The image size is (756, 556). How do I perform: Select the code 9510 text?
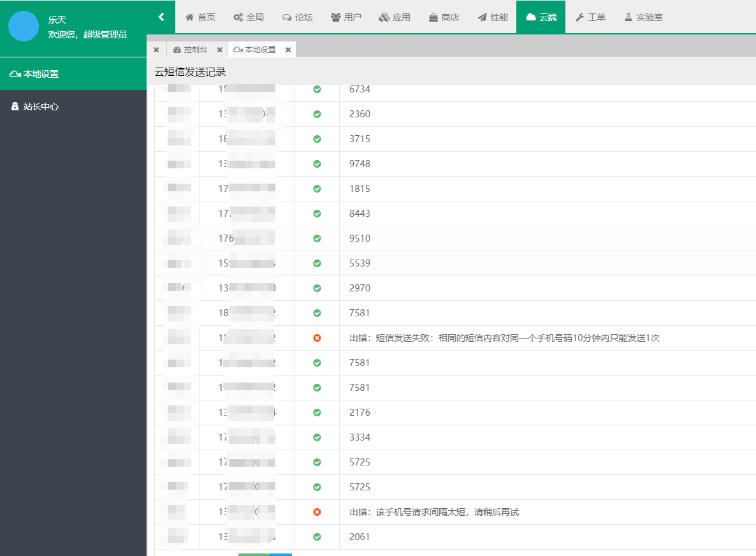click(x=360, y=238)
